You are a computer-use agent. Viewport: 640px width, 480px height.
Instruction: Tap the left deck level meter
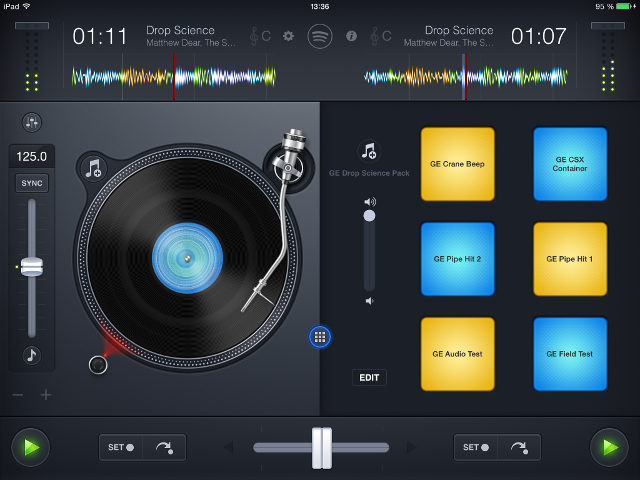click(31, 57)
